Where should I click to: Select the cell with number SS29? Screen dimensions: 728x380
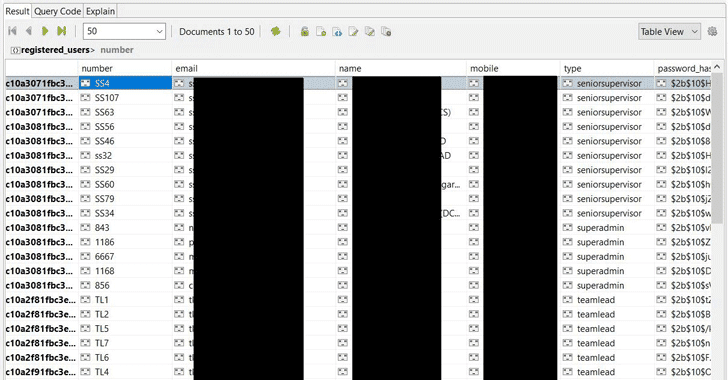pos(125,170)
